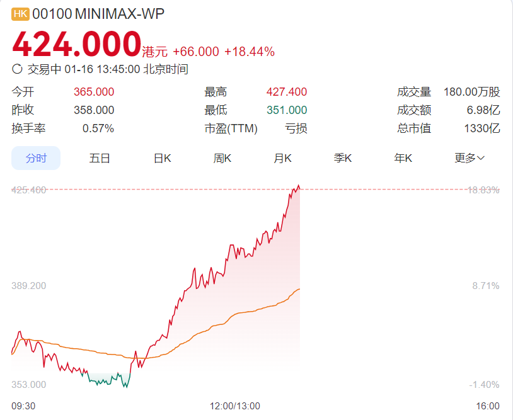Viewport: 513px width, 420px height.
Task: Click the large 424.000 current price
Action: [76, 44]
